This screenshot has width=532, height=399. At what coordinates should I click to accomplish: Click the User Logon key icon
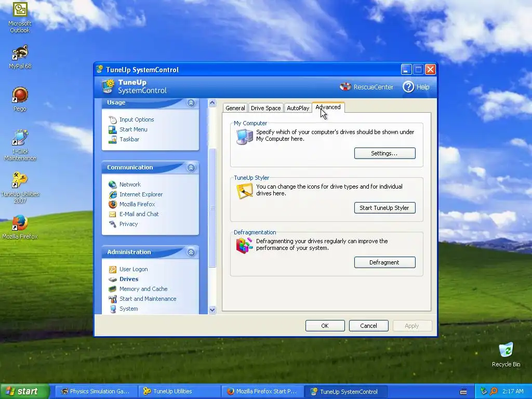(x=113, y=269)
